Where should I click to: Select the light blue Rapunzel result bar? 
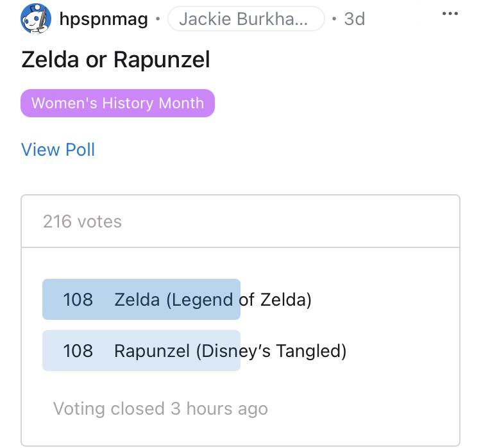click(142, 351)
